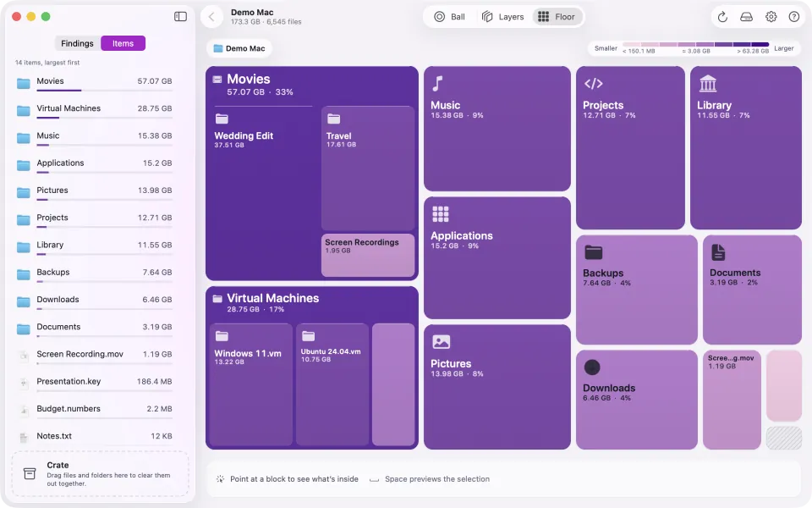Select Library row in sidebar list
The image size is (812, 508).
pyautogui.click(x=94, y=247)
